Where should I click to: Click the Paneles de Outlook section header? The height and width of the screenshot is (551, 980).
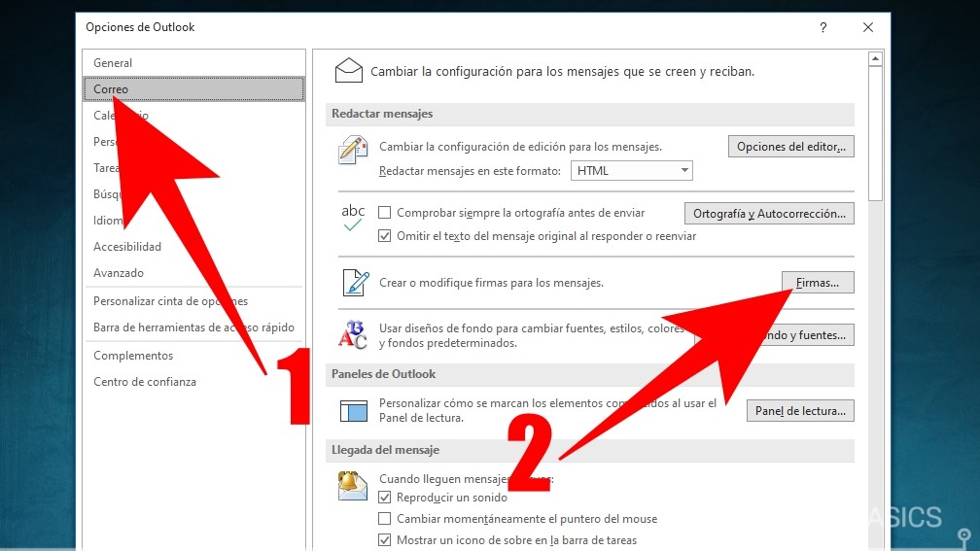click(590, 374)
